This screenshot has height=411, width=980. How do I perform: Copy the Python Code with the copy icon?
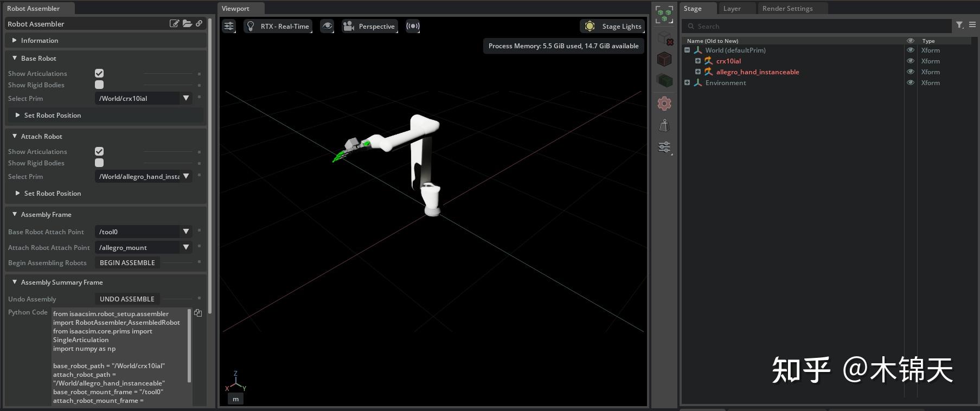198,313
